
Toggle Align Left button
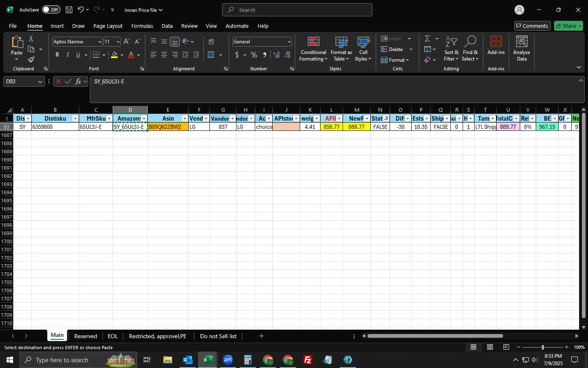[x=154, y=55]
